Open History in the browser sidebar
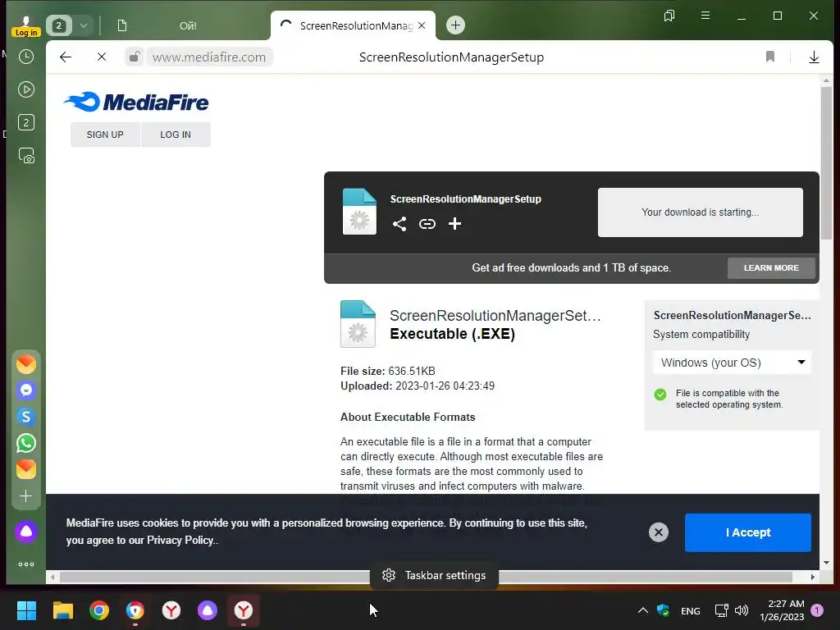The height and width of the screenshot is (630, 840). 26,57
